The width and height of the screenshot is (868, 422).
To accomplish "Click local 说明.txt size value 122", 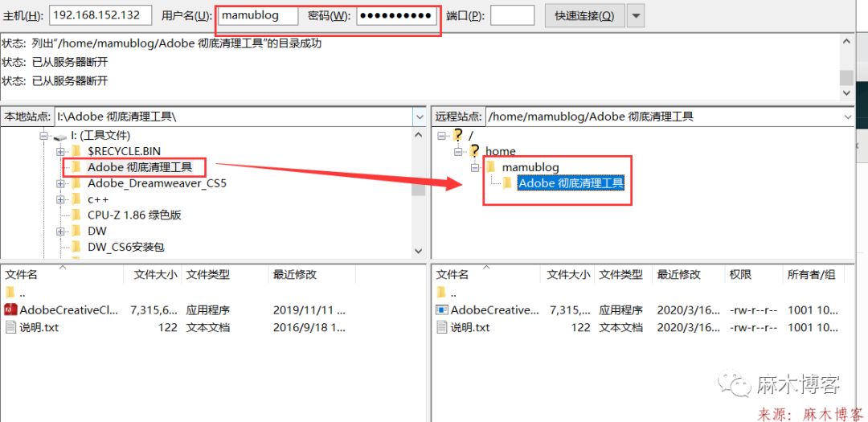I will coord(168,327).
